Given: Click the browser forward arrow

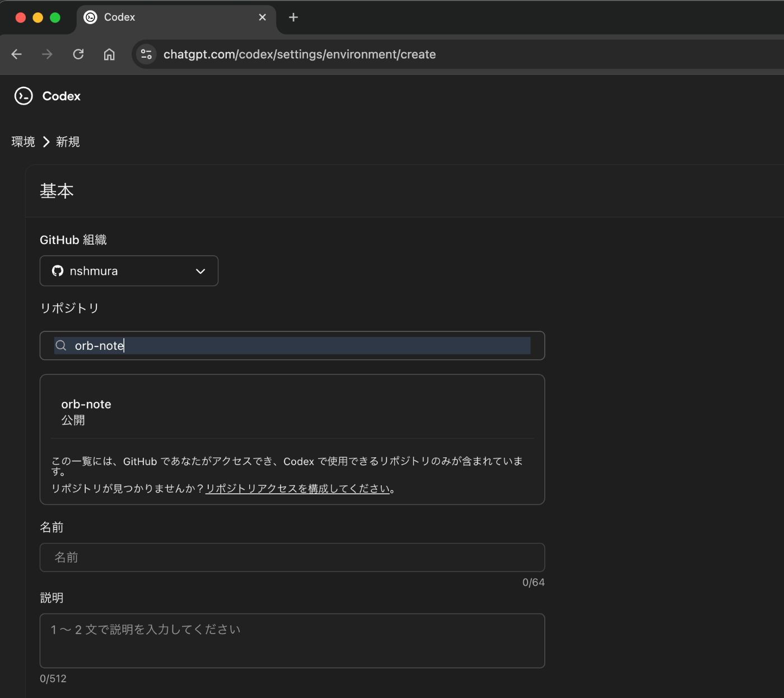Looking at the screenshot, I should tap(48, 54).
